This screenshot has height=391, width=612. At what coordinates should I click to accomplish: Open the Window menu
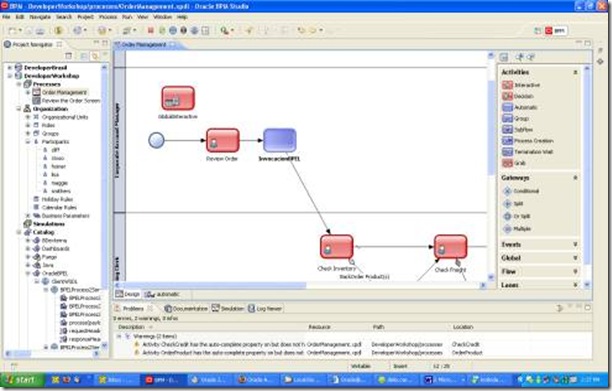(x=162, y=17)
